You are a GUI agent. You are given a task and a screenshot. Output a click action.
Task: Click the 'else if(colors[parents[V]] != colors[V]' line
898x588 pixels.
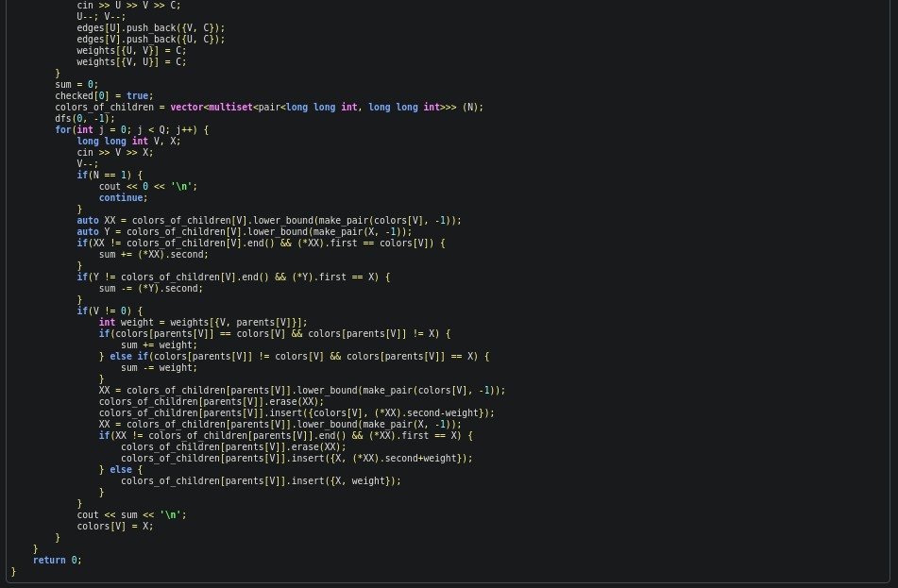pos(295,357)
